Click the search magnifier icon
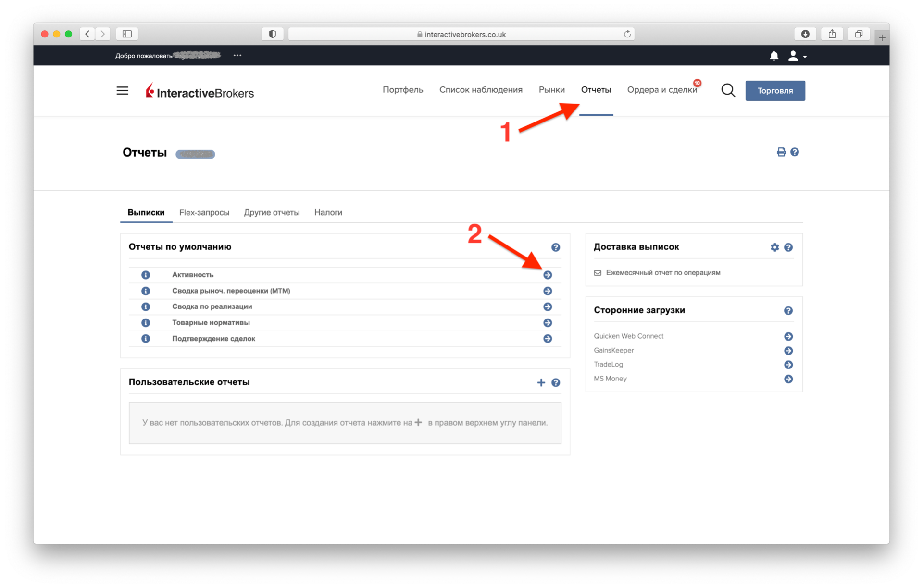 point(728,90)
